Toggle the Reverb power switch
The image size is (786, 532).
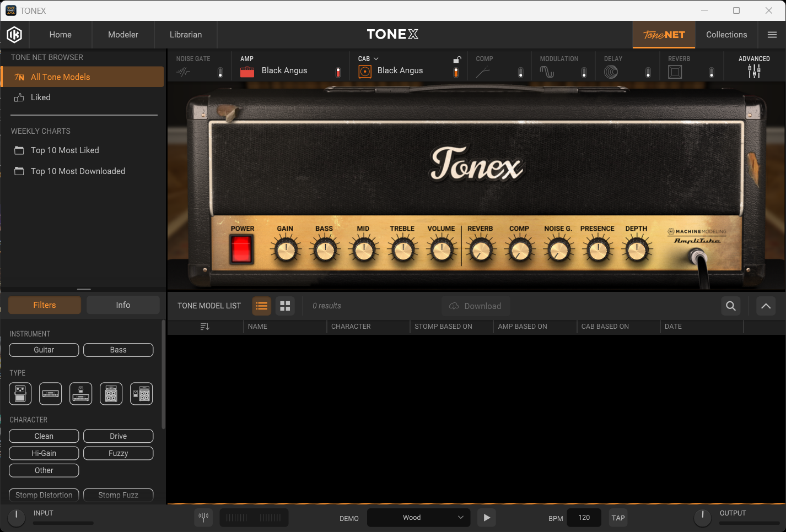coord(712,72)
